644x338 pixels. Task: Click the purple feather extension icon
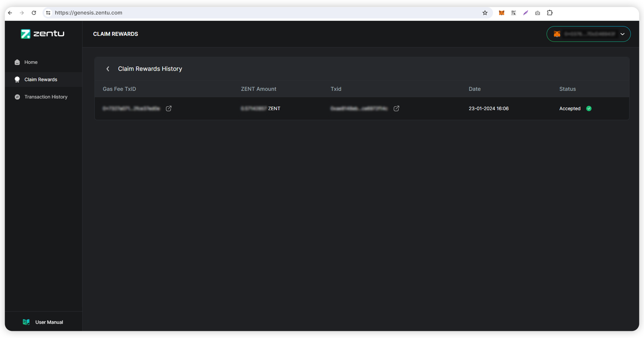(x=526, y=13)
